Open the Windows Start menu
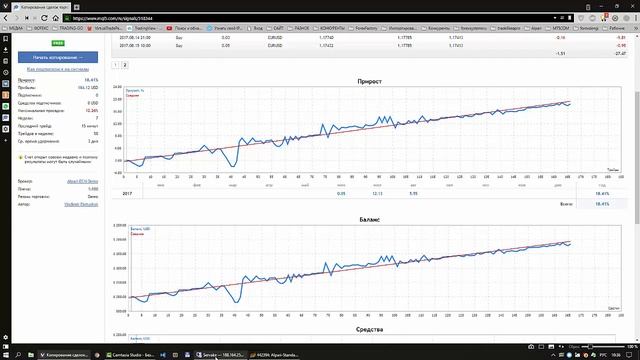 coord(6,355)
